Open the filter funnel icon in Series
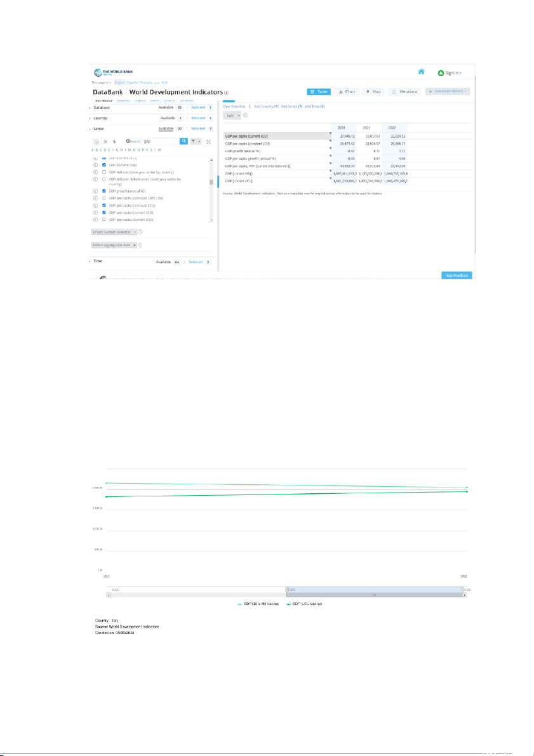This screenshot has width=534, height=756. tap(193, 141)
